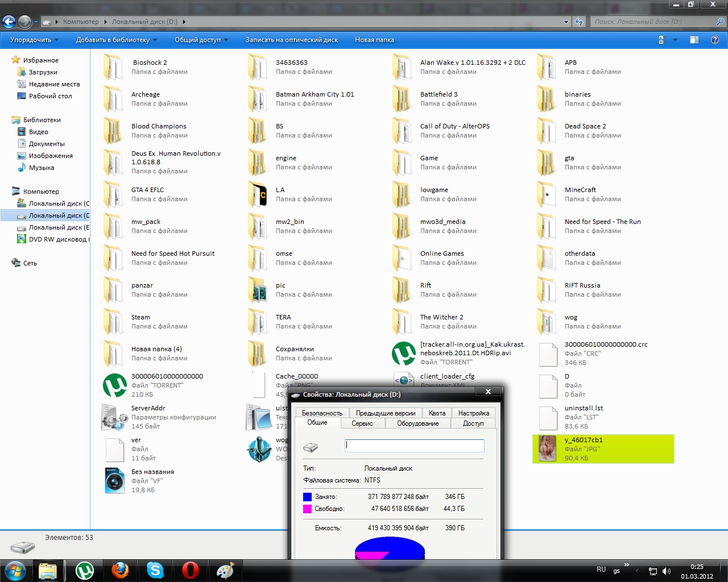Click the Новая папка button
The height and width of the screenshot is (582, 728).
pyautogui.click(x=374, y=40)
